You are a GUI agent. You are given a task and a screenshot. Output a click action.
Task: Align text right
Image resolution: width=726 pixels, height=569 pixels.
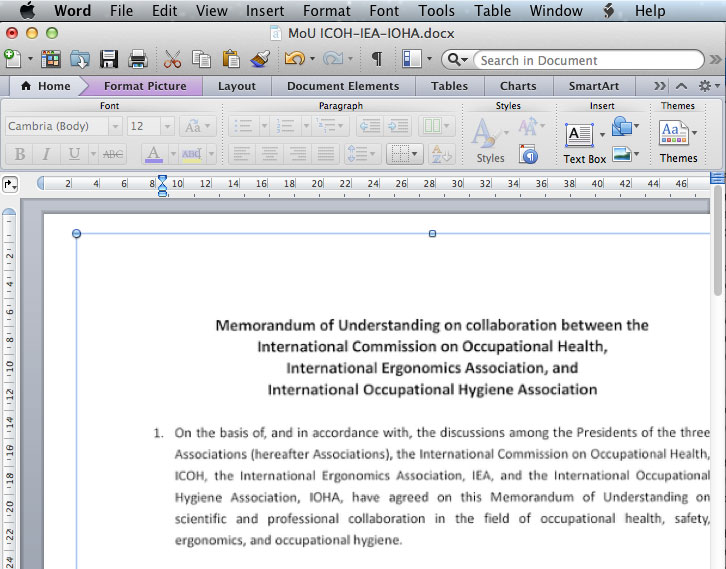tap(297, 154)
